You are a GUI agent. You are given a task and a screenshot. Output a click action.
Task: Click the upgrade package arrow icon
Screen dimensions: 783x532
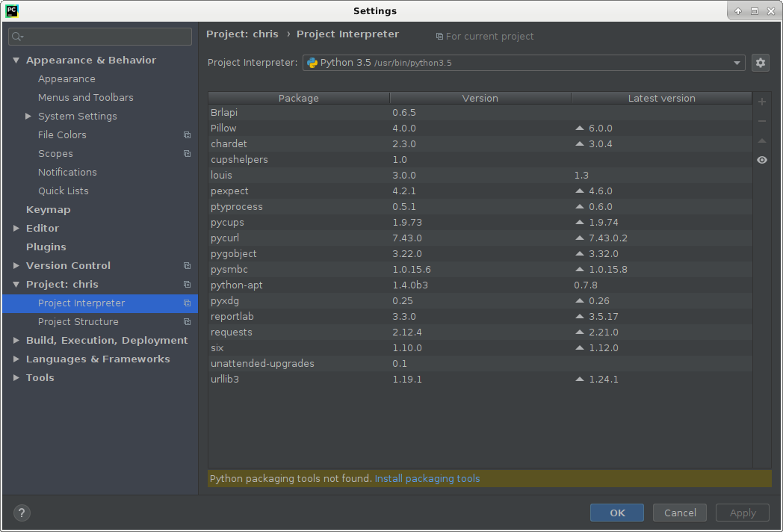tap(762, 141)
